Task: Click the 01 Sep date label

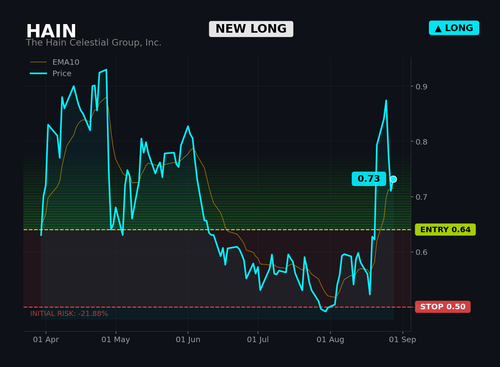Action: point(402,340)
